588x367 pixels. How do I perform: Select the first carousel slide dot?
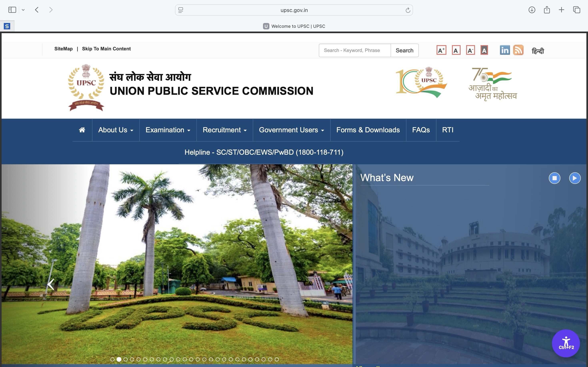pyautogui.click(x=112, y=359)
